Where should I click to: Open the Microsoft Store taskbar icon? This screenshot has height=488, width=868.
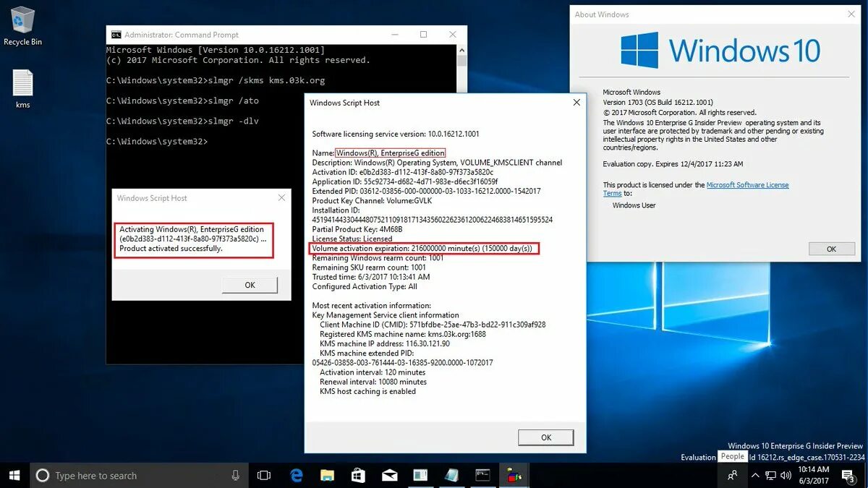[x=359, y=475]
